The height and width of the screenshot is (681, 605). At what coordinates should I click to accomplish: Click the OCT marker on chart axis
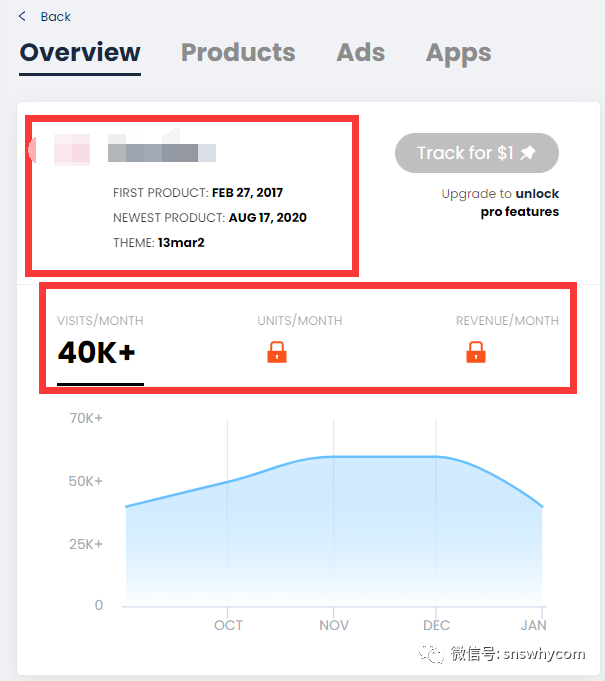228,625
